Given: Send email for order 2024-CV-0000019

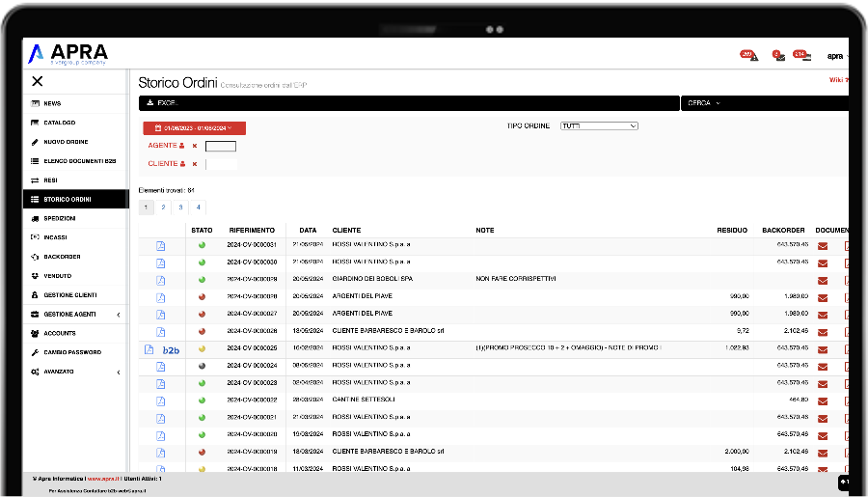Looking at the screenshot, I should click(823, 454).
